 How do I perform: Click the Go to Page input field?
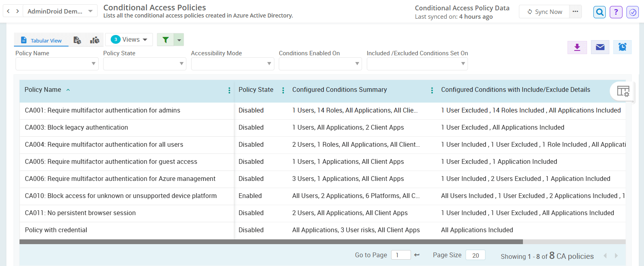click(x=401, y=255)
